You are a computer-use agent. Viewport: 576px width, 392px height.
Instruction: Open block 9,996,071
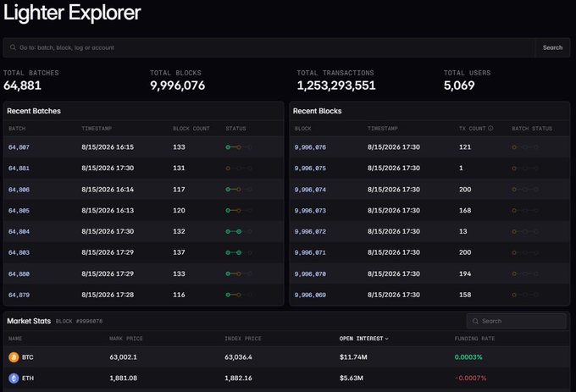[310, 252]
